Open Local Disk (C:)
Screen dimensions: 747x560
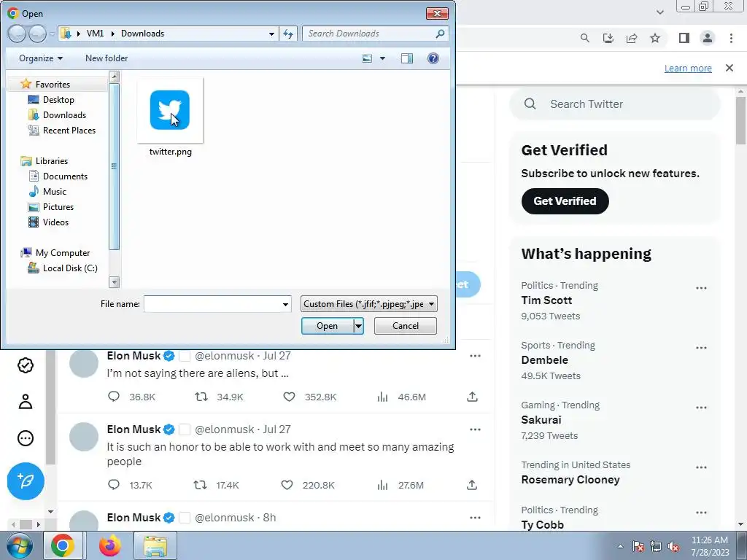click(x=70, y=268)
